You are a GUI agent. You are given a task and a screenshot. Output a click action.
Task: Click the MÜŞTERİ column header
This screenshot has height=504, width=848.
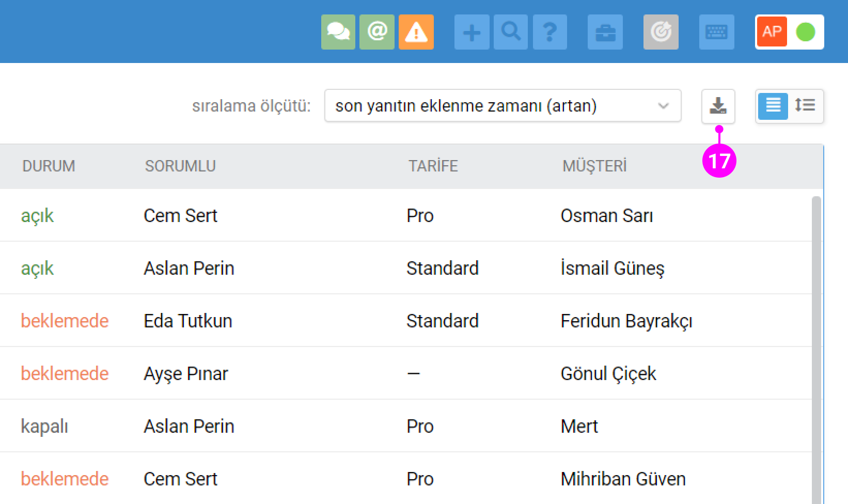594,166
